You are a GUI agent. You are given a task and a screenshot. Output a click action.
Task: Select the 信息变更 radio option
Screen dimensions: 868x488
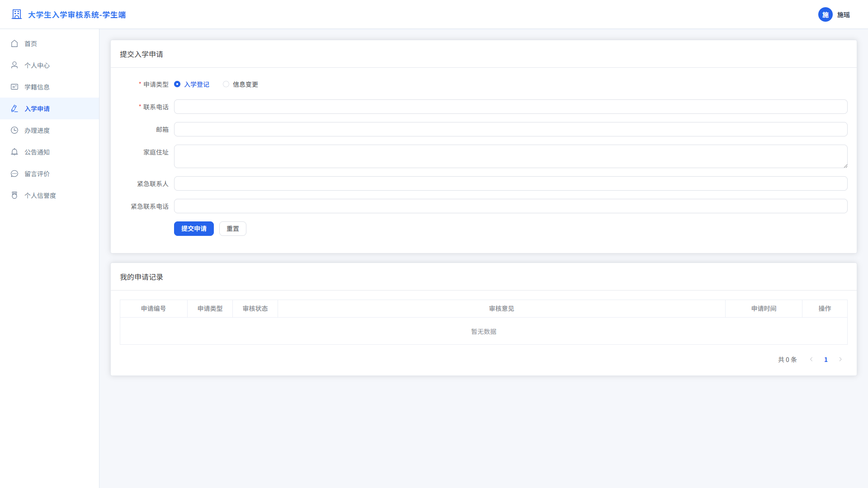[226, 84]
